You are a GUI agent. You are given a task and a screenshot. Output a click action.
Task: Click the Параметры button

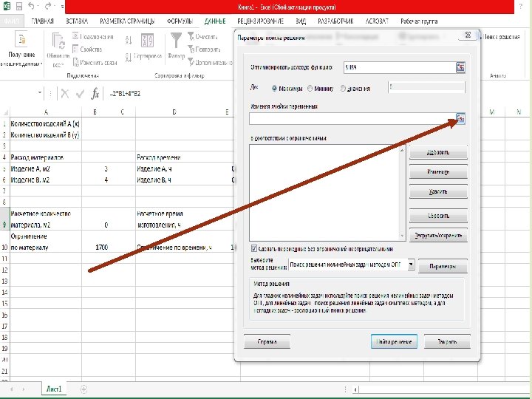[x=443, y=266]
